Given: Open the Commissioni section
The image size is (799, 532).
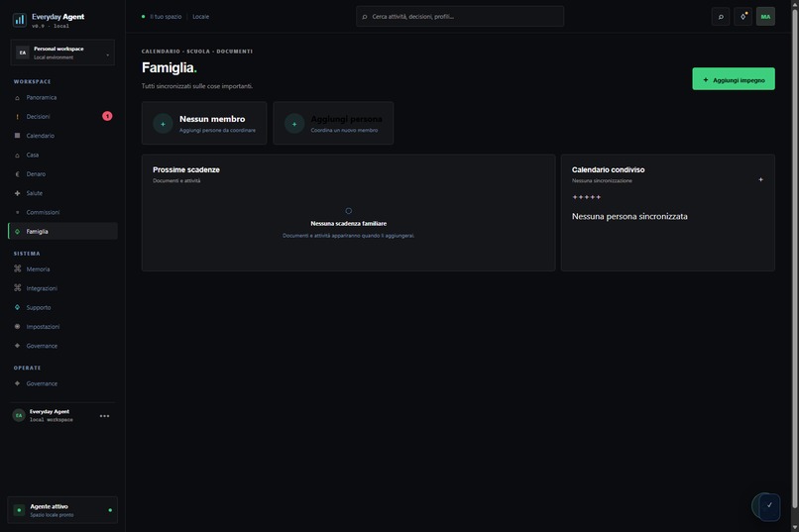Looking at the screenshot, I should click(62, 212).
